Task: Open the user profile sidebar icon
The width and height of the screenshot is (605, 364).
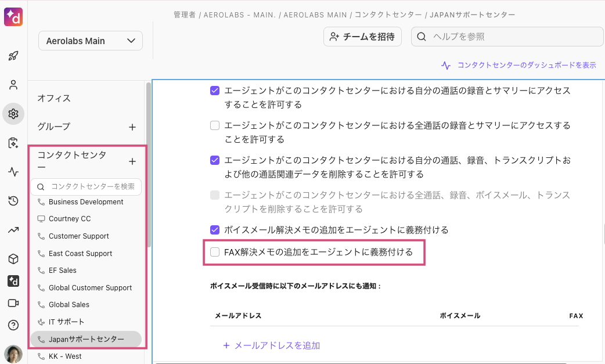Action: coord(13,85)
